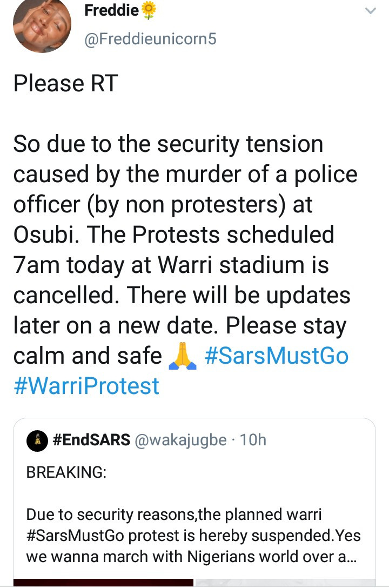The image size is (389, 588).
Task: Click the 10h timestamp
Action: click(253, 440)
